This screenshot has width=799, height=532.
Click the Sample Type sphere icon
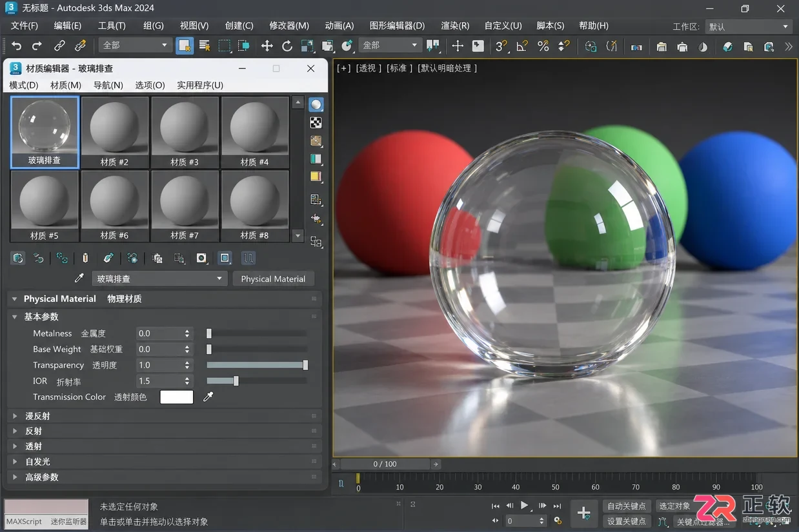click(316, 104)
